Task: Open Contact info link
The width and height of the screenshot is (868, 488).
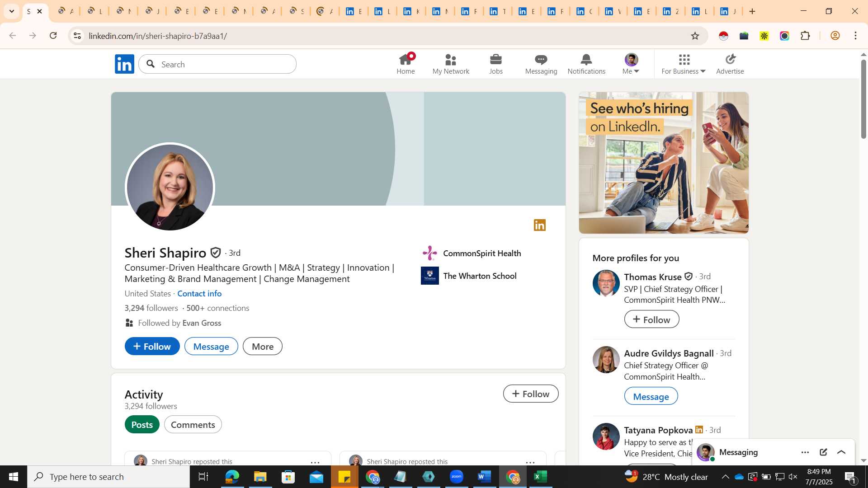Action: [199, 293]
